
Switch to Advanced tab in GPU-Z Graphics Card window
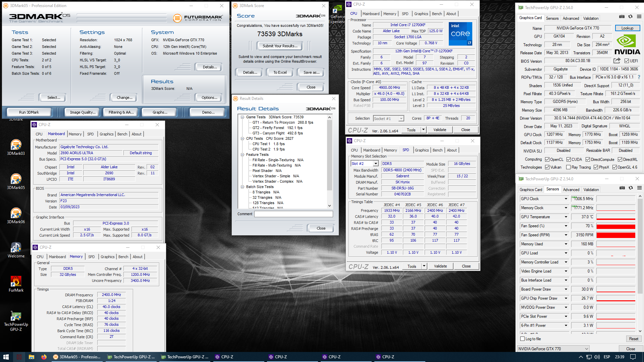pos(571,18)
